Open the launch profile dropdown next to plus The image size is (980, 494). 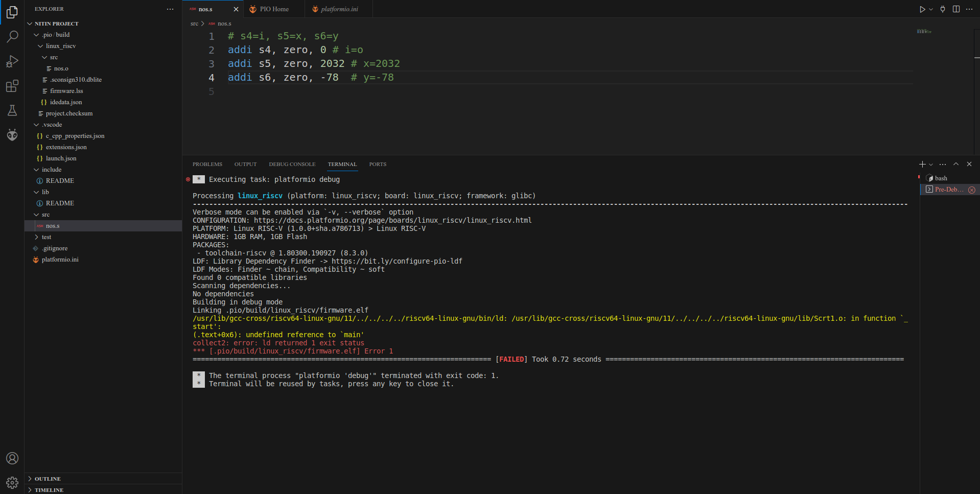click(x=931, y=164)
